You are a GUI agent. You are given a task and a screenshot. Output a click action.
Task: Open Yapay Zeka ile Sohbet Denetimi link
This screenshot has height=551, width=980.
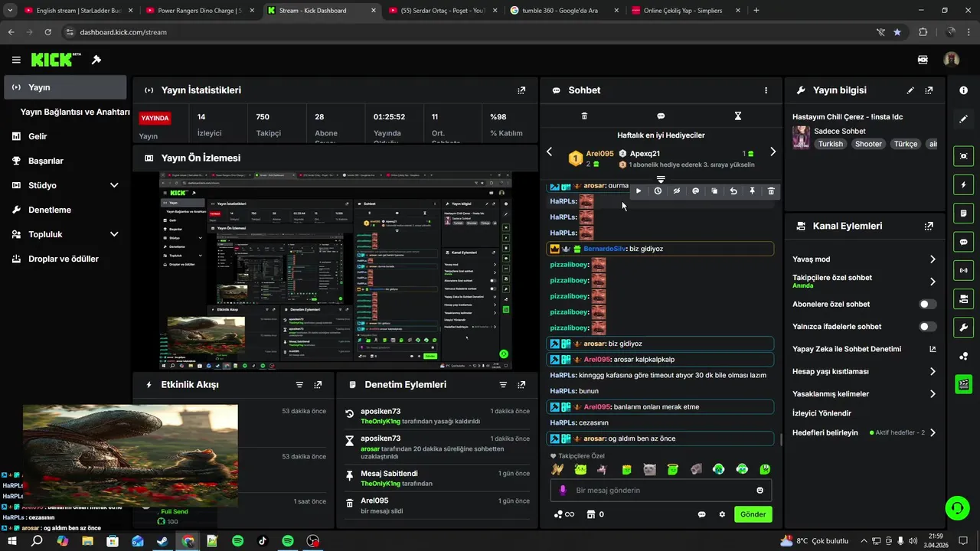(x=864, y=349)
